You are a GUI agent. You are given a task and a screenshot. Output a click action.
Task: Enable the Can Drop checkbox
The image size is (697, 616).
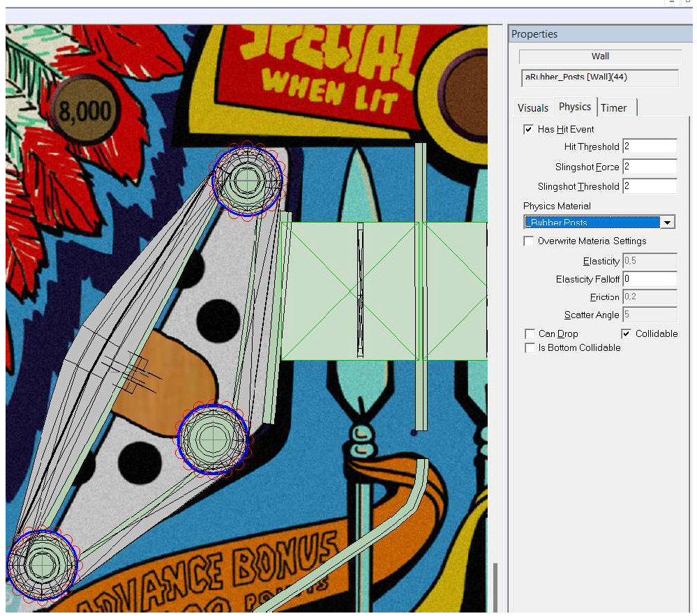pyautogui.click(x=530, y=333)
